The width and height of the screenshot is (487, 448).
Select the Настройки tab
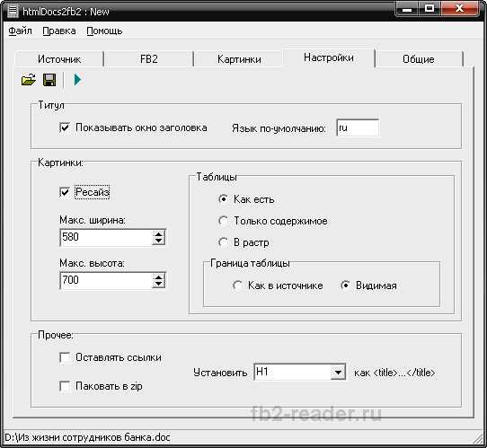(x=329, y=57)
